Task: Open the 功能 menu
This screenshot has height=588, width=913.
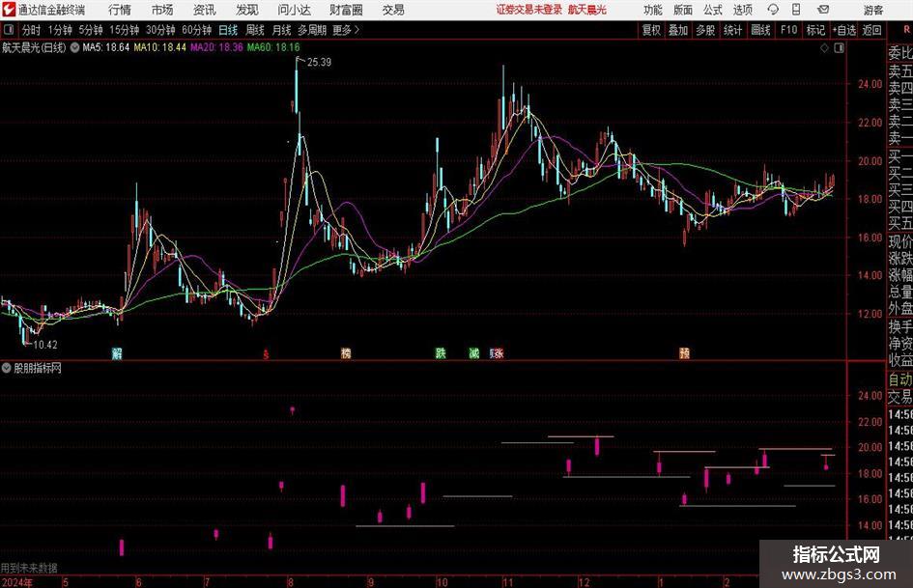Action: (x=653, y=10)
